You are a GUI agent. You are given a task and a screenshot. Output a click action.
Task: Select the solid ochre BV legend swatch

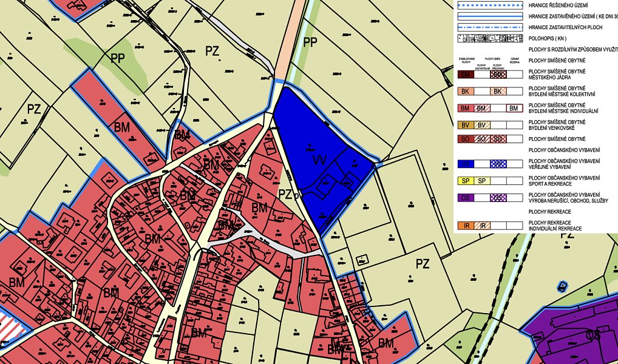click(x=466, y=125)
